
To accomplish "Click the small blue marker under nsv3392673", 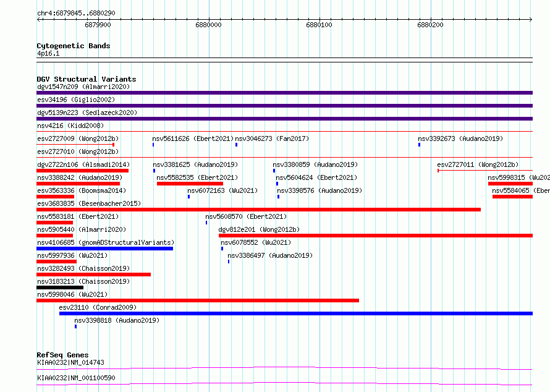I will tap(419, 145).
